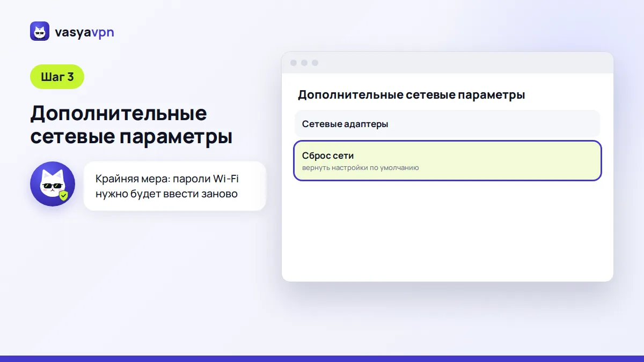Image resolution: width=644 pixels, height=362 pixels.
Task: Open the Сетевые адаптеры row
Action: (x=448, y=124)
